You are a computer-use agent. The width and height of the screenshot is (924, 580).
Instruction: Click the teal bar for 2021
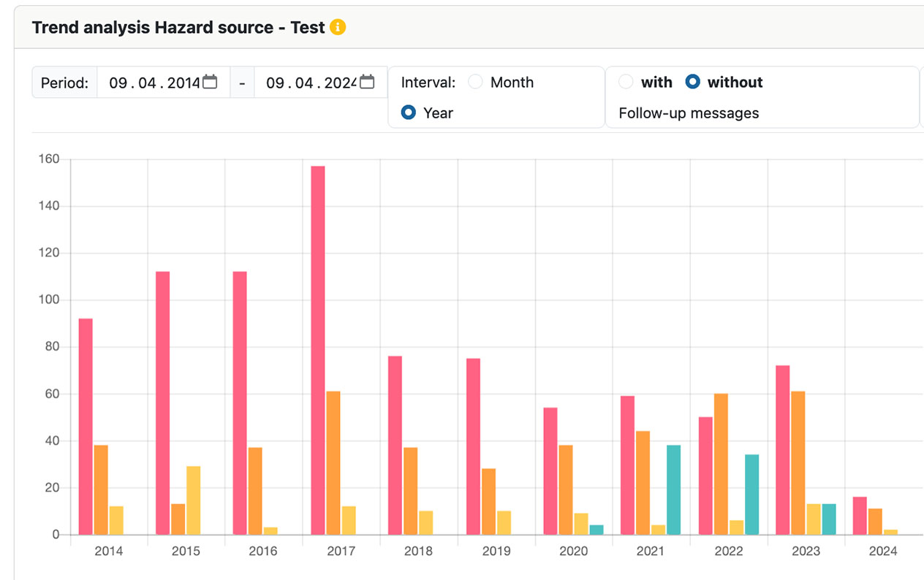[x=674, y=489]
